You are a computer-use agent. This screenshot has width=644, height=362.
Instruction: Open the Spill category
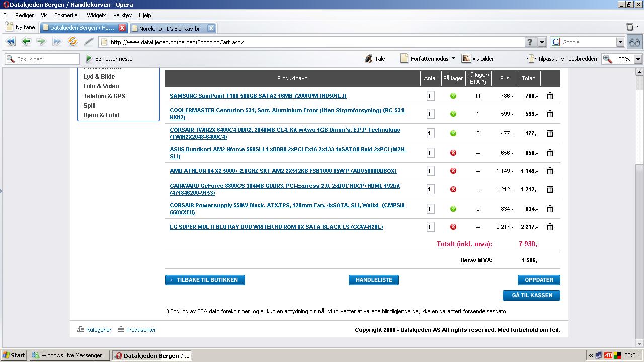click(x=89, y=106)
